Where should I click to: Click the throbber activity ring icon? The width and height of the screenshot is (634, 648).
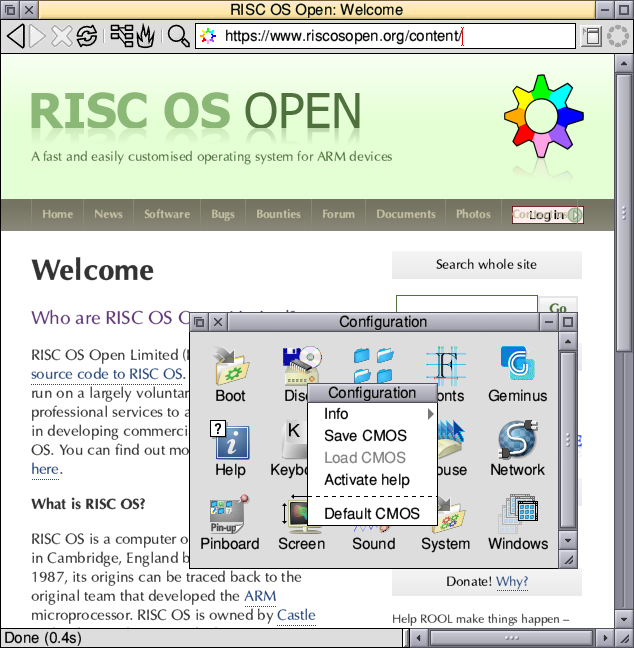click(618, 36)
